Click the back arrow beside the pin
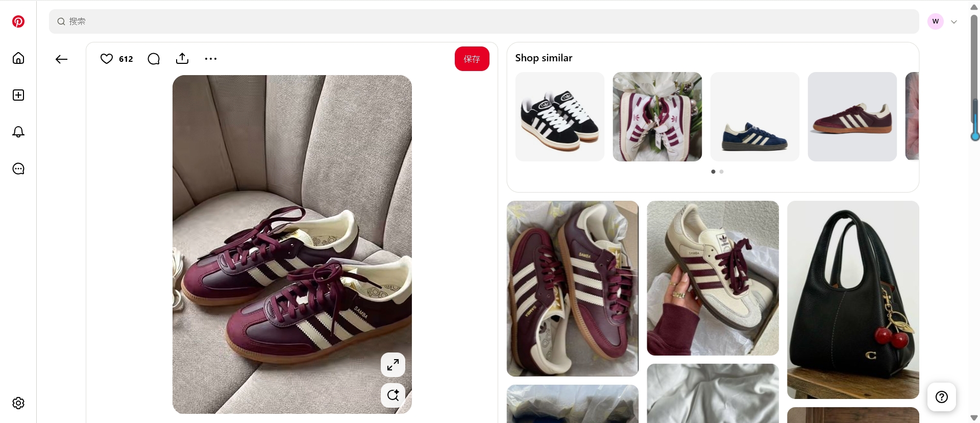Image resolution: width=980 pixels, height=423 pixels. click(61, 59)
